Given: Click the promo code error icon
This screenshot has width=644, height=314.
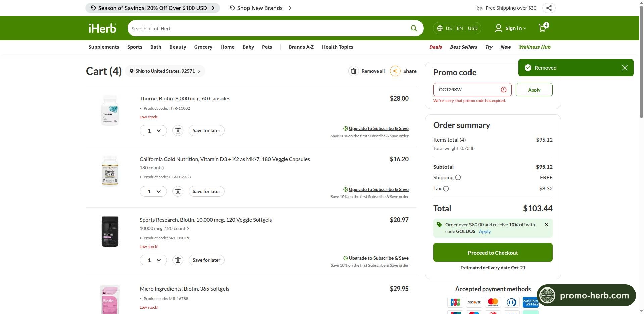Looking at the screenshot, I should (x=504, y=90).
